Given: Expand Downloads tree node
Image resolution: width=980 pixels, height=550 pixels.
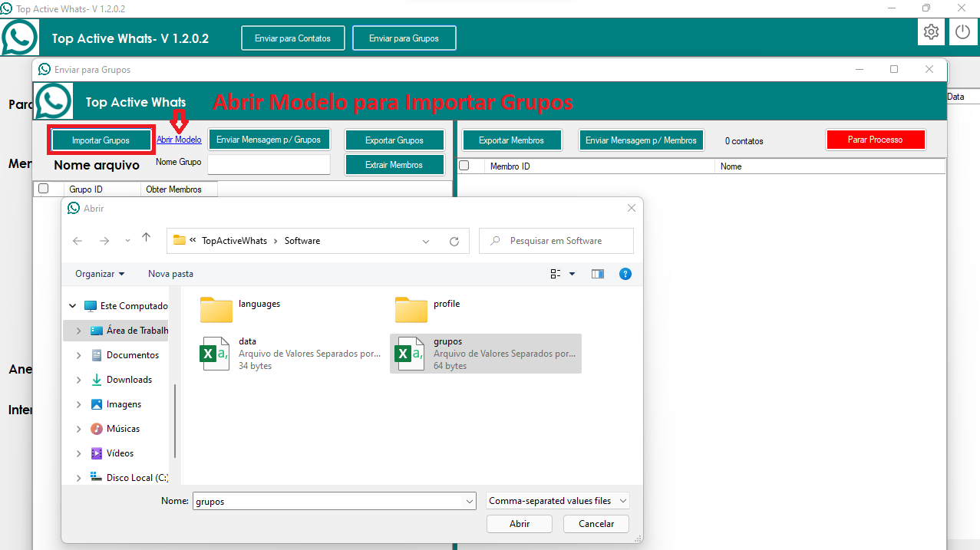Looking at the screenshot, I should (78, 380).
